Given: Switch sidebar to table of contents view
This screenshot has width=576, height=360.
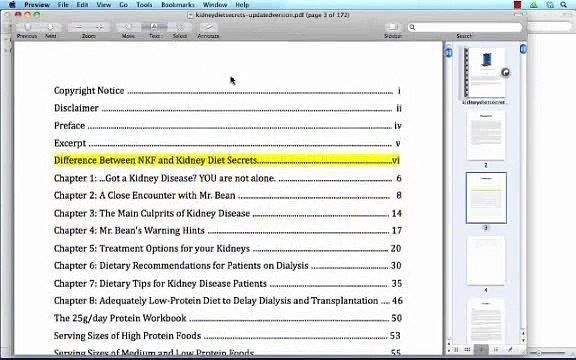Looking at the screenshot, I should (x=496, y=349).
